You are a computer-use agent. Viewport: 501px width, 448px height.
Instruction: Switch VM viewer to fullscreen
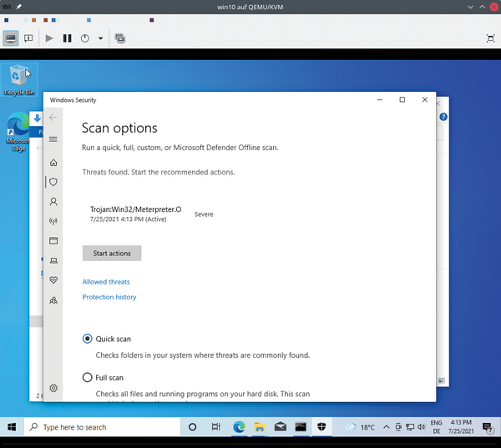(490, 38)
